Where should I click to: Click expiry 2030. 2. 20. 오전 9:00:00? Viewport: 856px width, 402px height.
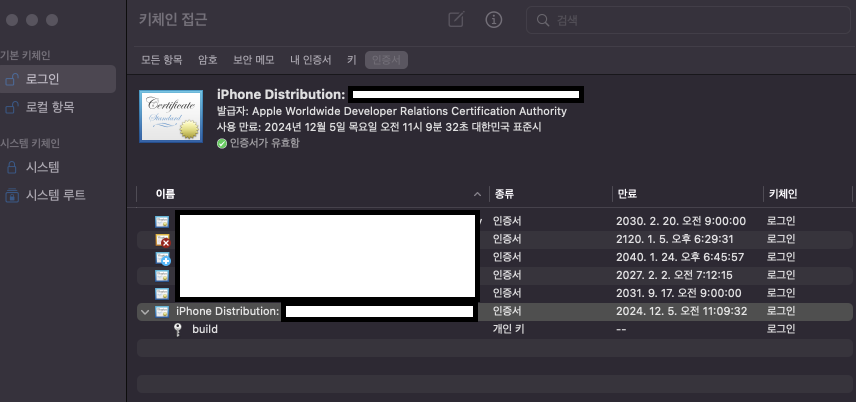click(681, 221)
